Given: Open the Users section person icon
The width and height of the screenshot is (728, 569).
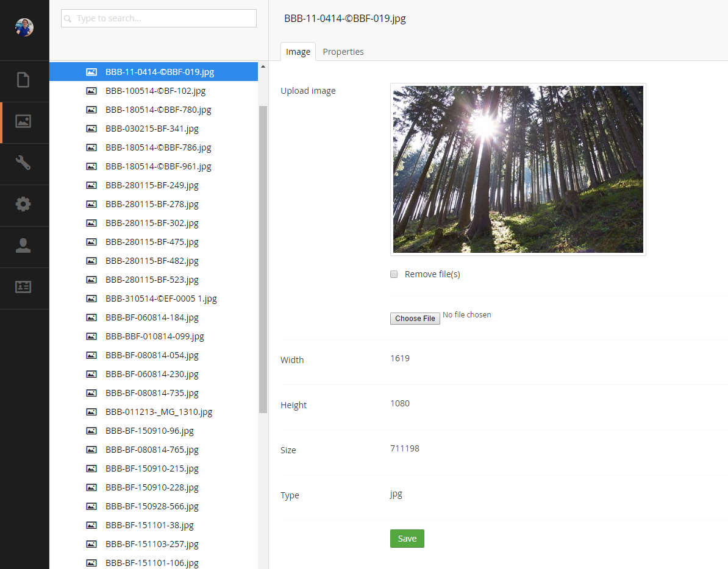Looking at the screenshot, I should pos(23,246).
